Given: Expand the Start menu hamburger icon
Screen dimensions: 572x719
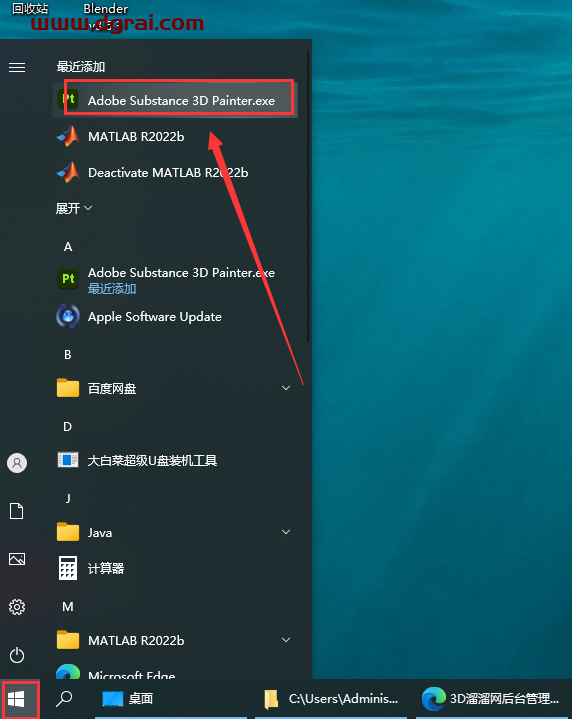Looking at the screenshot, I should (17, 67).
